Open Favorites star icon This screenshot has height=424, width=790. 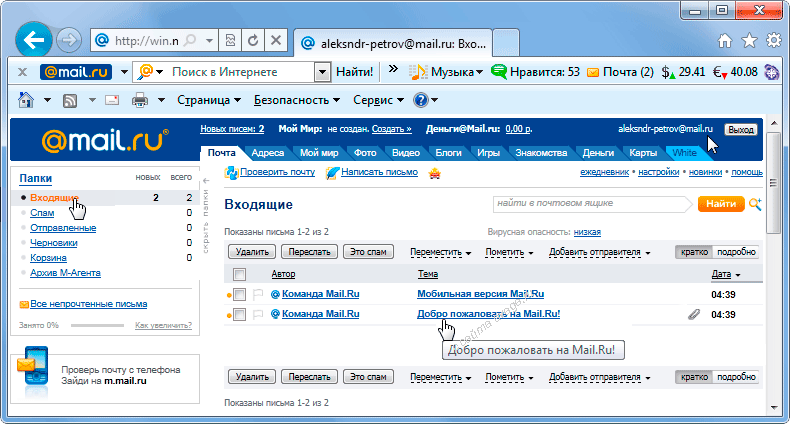pyautogui.click(x=749, y=40)
